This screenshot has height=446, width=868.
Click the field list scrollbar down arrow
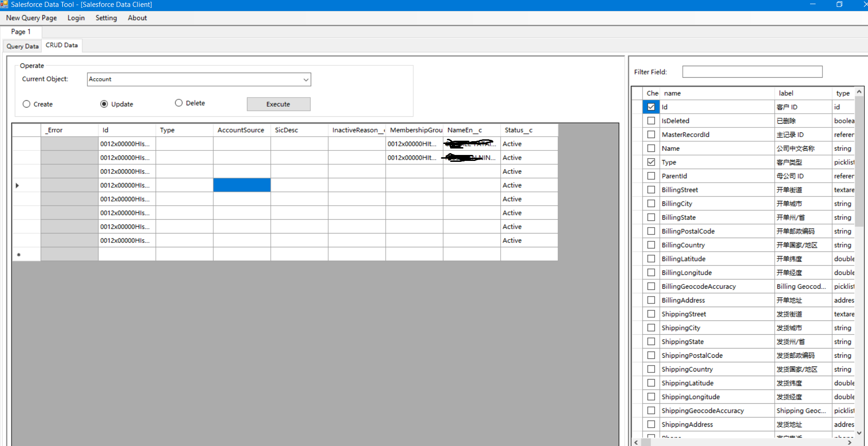coord(859,432)
